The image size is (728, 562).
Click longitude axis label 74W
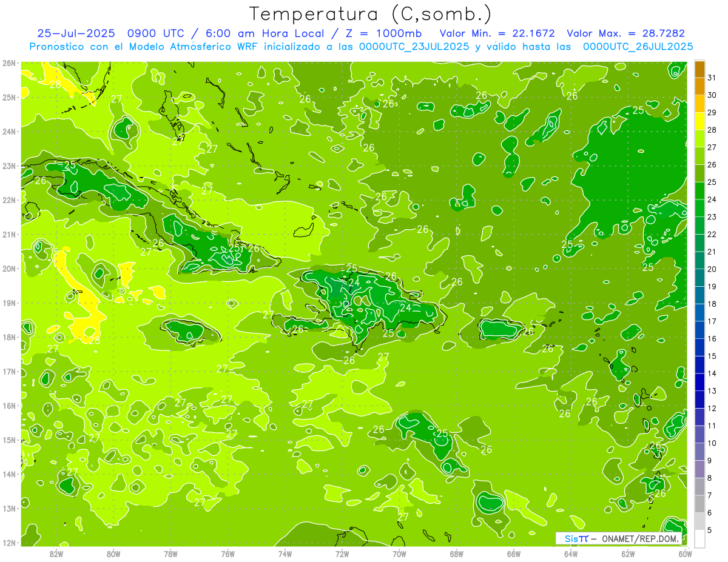pos(285,554)
